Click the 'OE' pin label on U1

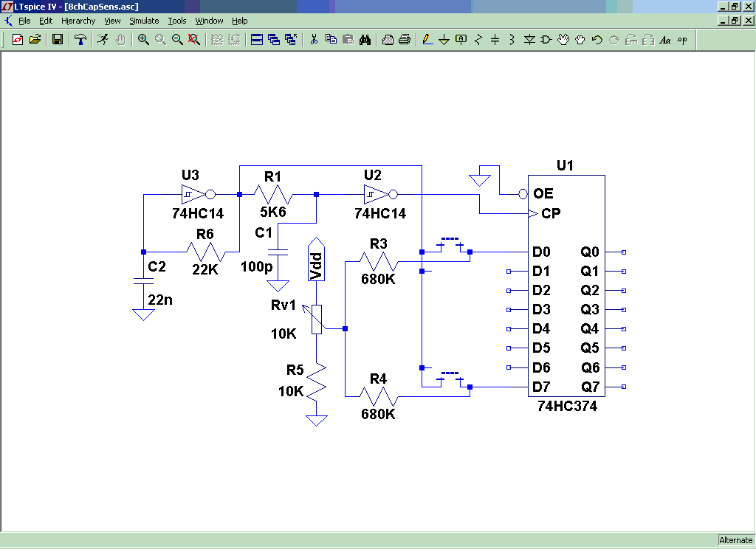click(x=543, y=194)
